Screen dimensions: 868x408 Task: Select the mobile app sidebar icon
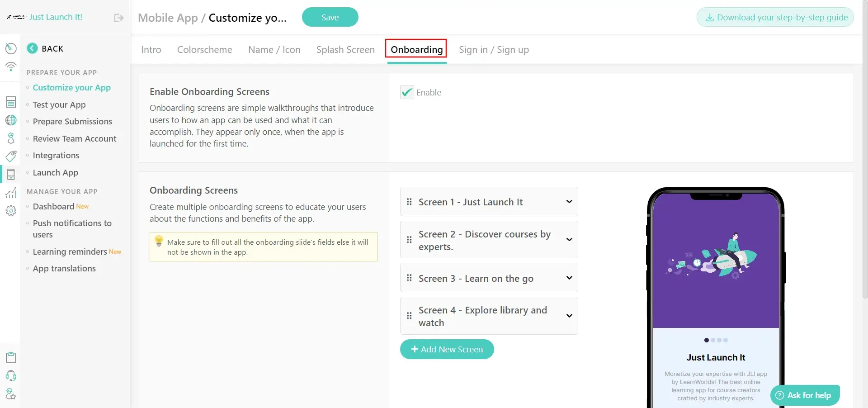point(11,174)
